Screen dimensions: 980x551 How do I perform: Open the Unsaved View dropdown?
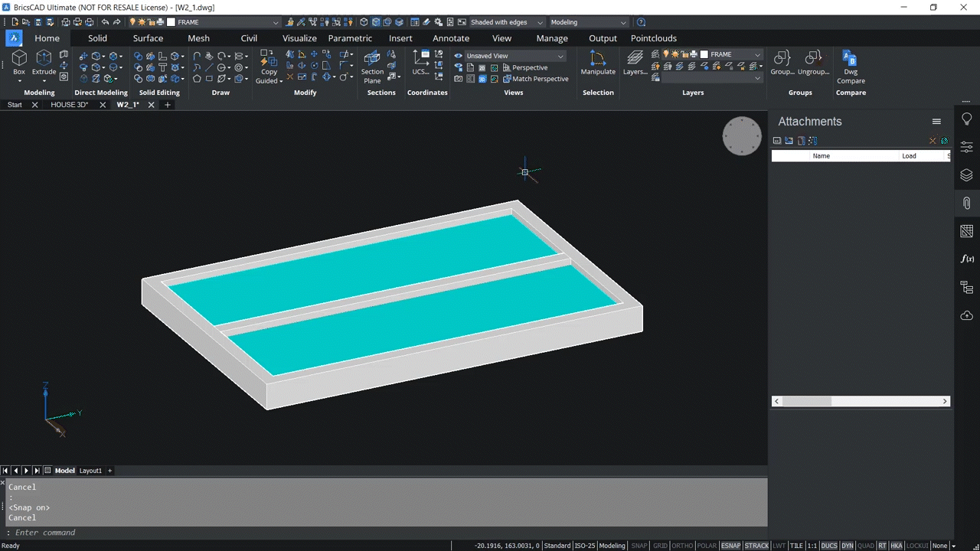coord(560,55)
